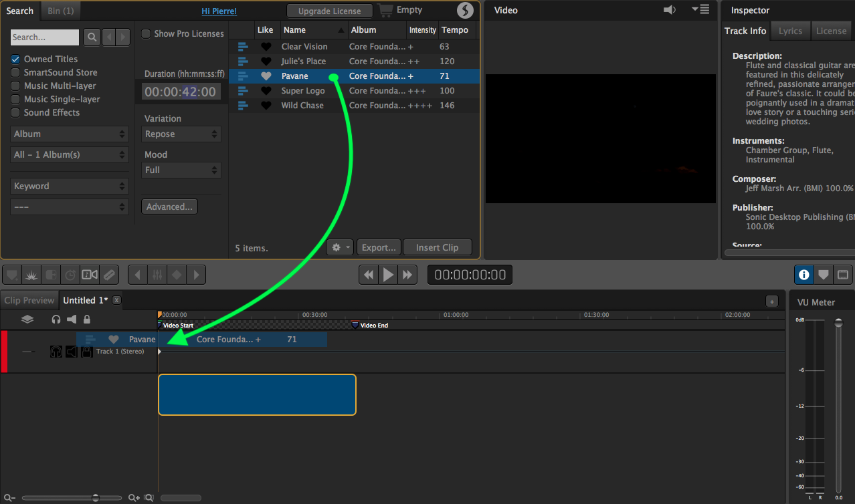Viewport: 855px width, 504px height.
Task: Enable the Music Multi-layer checkbox
Action: point(15,86)
